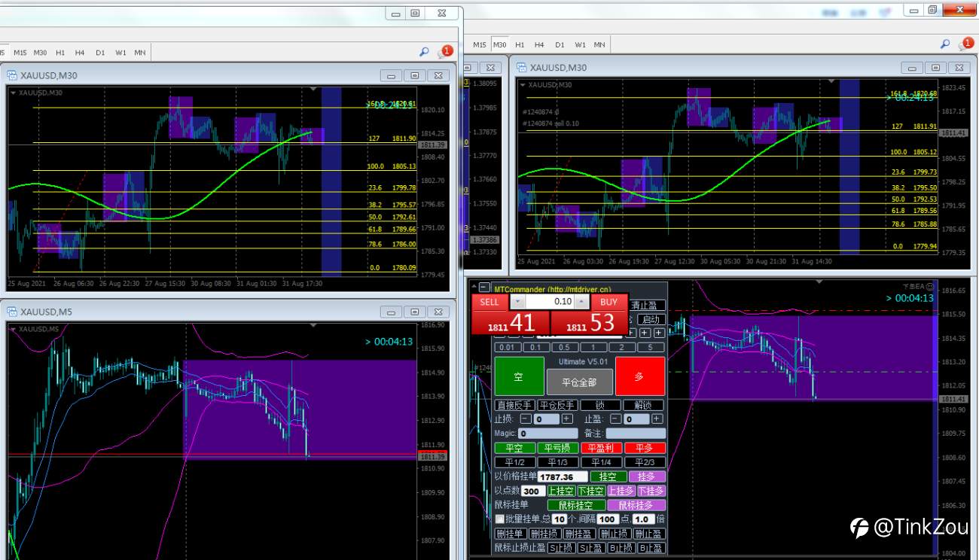Viewport: 979px width, 560px height.
Task: Click 平亏损 close losing button
Action: (558, 448)
